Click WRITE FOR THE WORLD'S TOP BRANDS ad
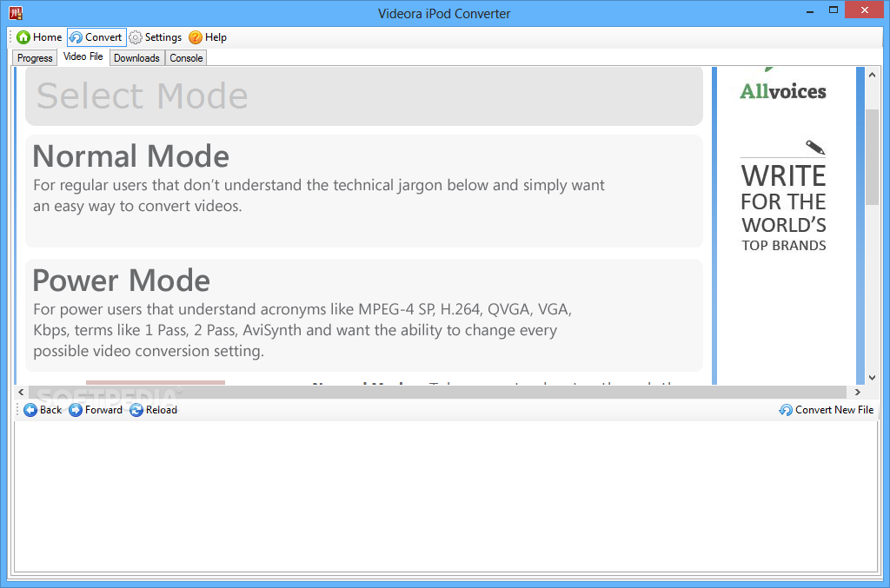 click(x=783, y=208)
